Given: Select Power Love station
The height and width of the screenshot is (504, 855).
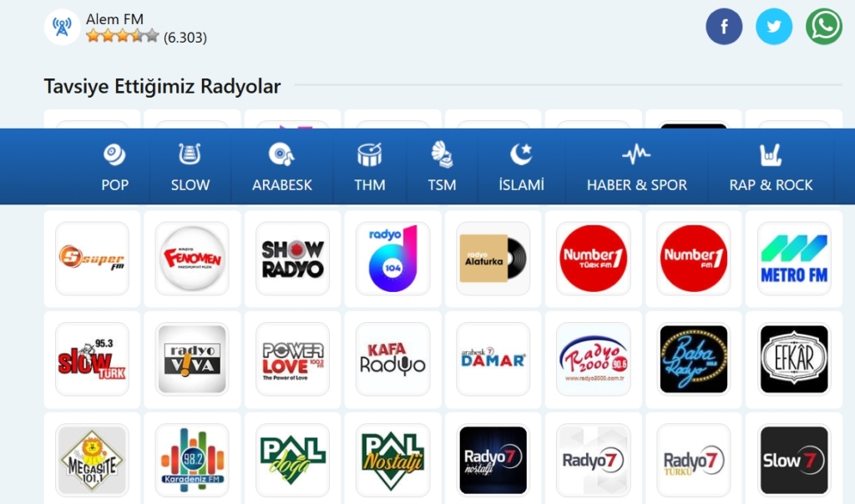Looking at the screenshot, I should click(x=292, y=359).
